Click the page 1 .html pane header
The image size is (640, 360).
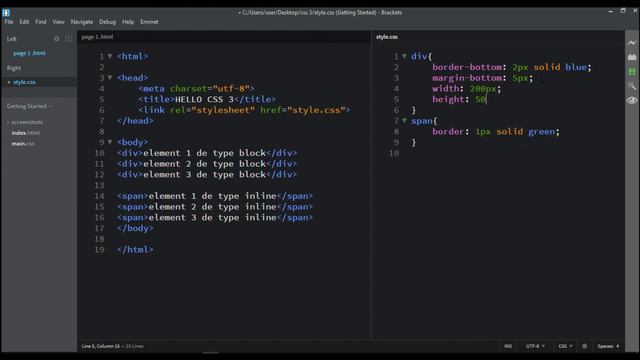(x=97, y=37)
